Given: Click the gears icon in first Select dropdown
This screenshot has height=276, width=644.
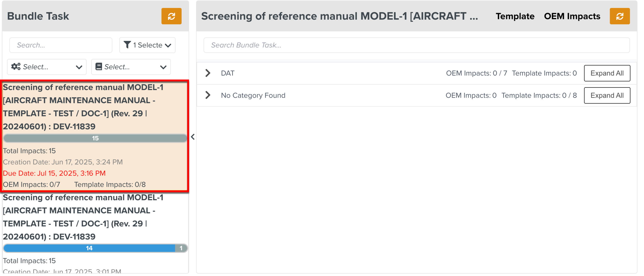Looking at the screenshot, I should click(x=16, y=67).
